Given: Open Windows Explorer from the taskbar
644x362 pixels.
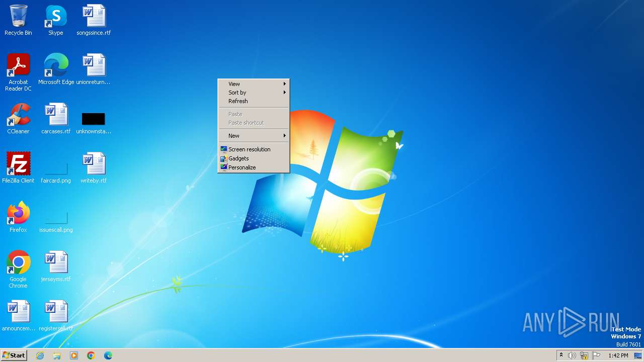Looking at the screenshot, I should pos(57,355).
